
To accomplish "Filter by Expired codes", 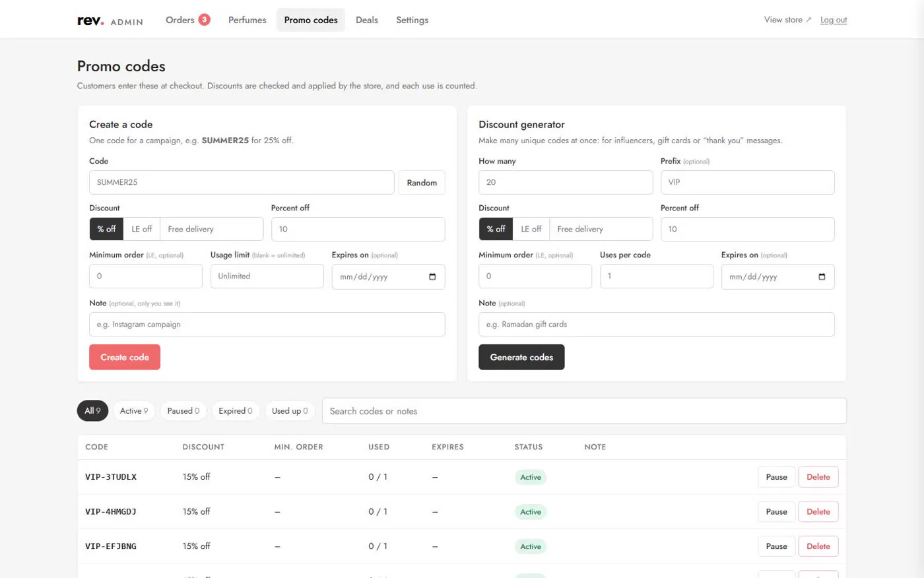I will point(236,410).
